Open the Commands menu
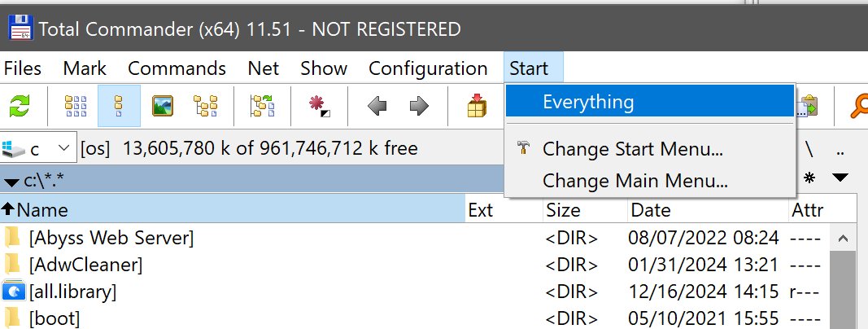 tap(177, 68)
